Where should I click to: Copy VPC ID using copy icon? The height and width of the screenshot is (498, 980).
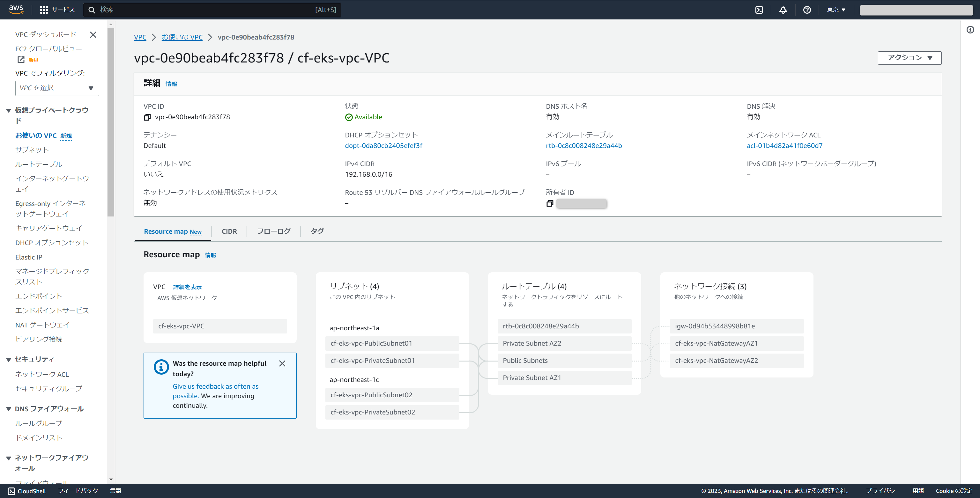[147, 117]
